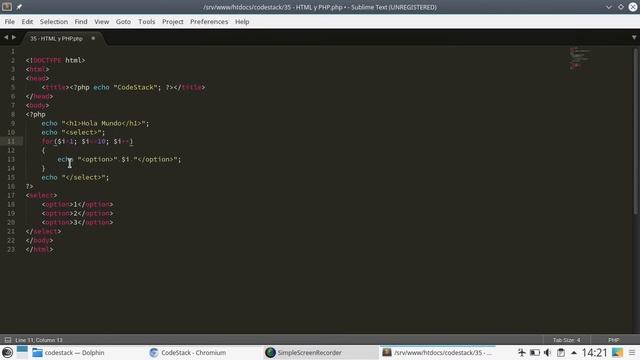Image resolution: width=640 pixels, height=360 pixels.
Task: Go to previous tab with left arrow
Action: [6, 38]
